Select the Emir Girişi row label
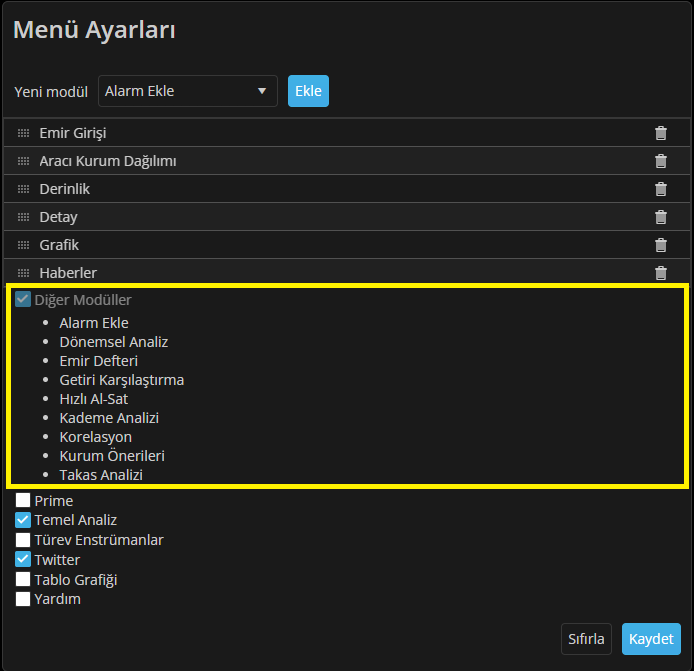The width and height of the screenshot is (694, 671). (x=73, y=133)
